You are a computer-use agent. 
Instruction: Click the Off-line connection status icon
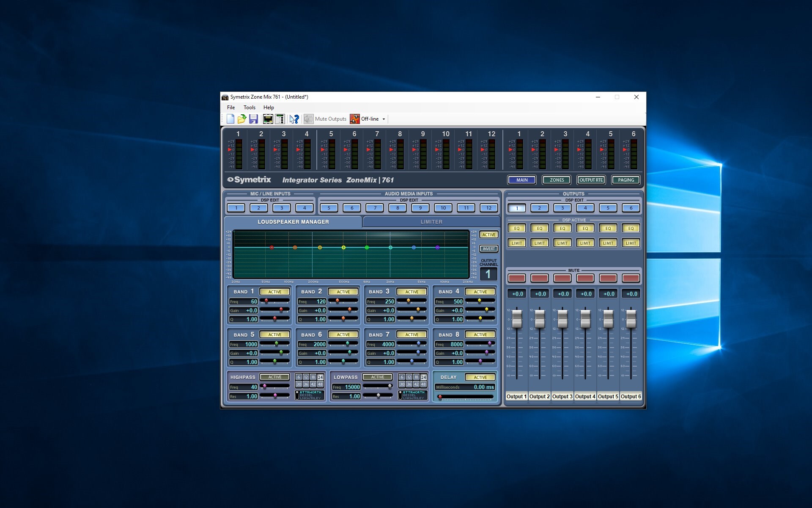(354, 119)
